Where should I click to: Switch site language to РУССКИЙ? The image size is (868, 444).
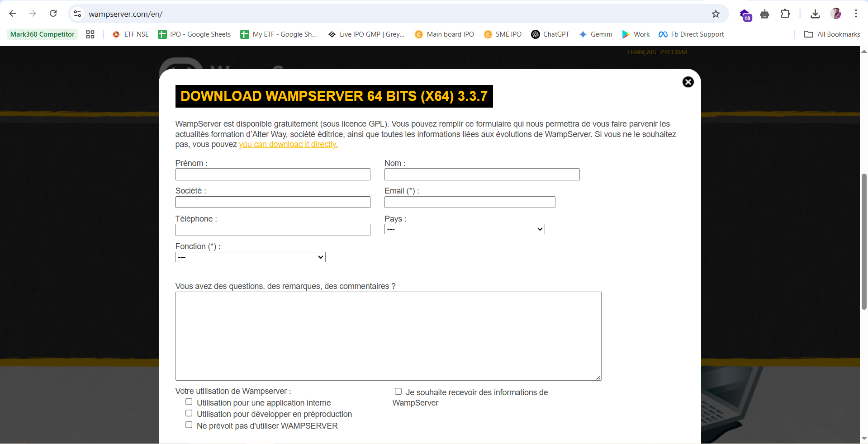[674, 52]
